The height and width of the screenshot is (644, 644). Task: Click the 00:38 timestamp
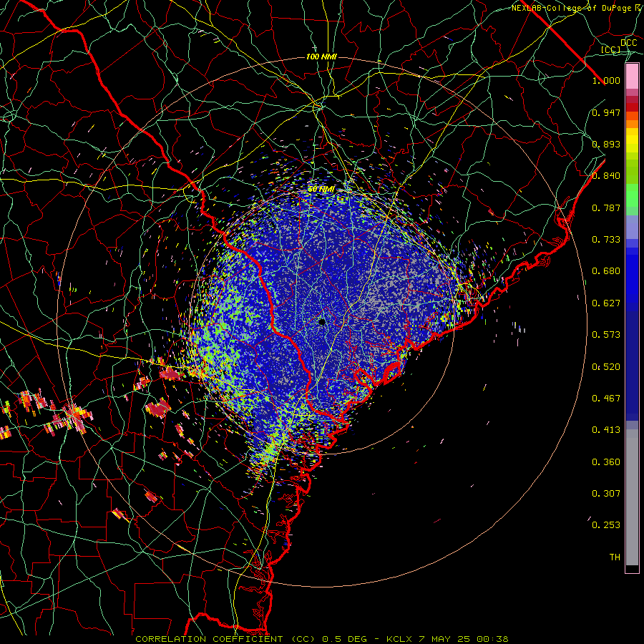[x=493, y=639]
